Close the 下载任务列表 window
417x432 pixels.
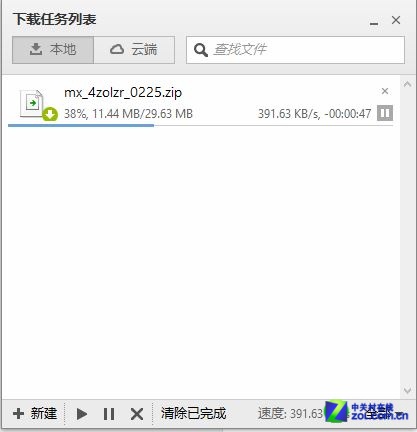click(396, 20)
